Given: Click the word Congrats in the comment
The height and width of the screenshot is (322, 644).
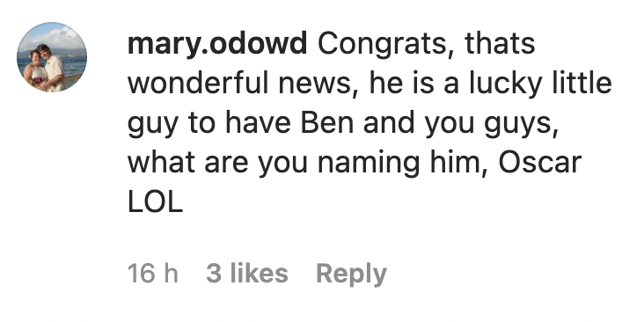Looking at the screenshot, I should coord(382,44).
